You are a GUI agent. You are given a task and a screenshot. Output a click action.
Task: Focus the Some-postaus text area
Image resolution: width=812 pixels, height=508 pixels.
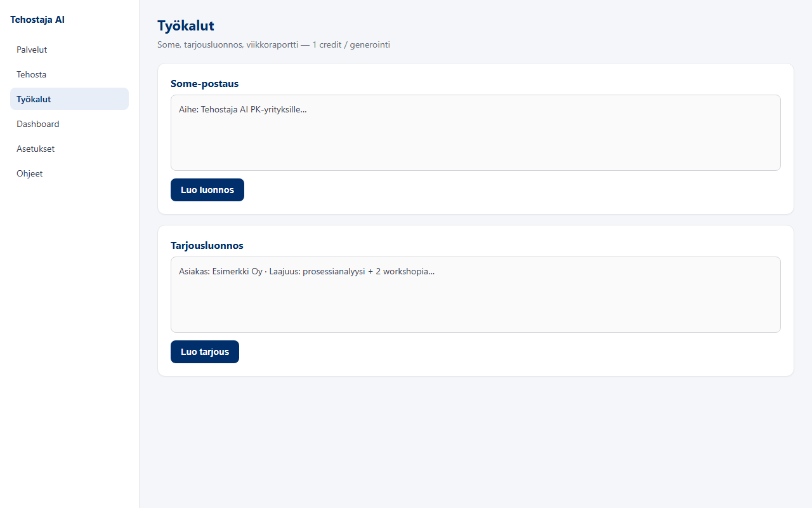coord(476,133)
